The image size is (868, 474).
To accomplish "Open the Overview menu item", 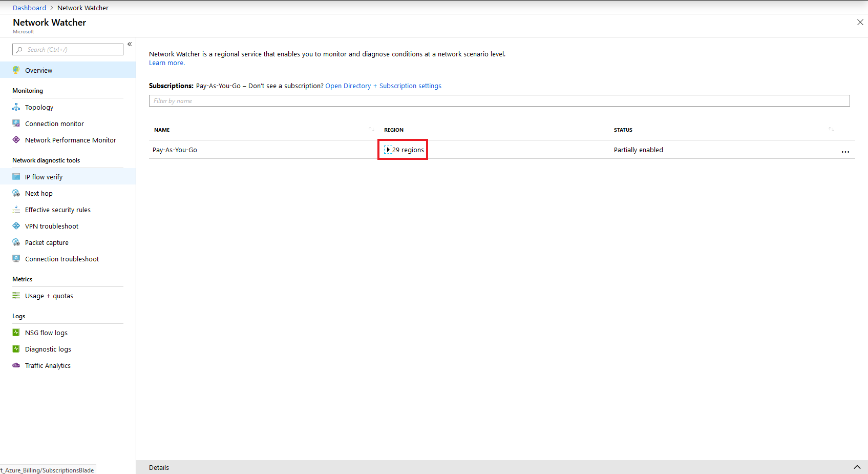I will pyautogui.click(x=68, y=70).
